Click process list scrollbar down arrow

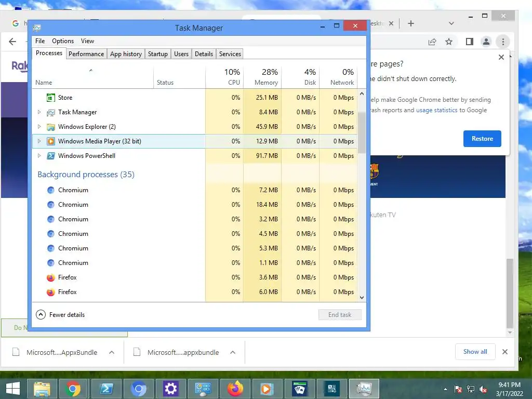(x=362, y=298)
